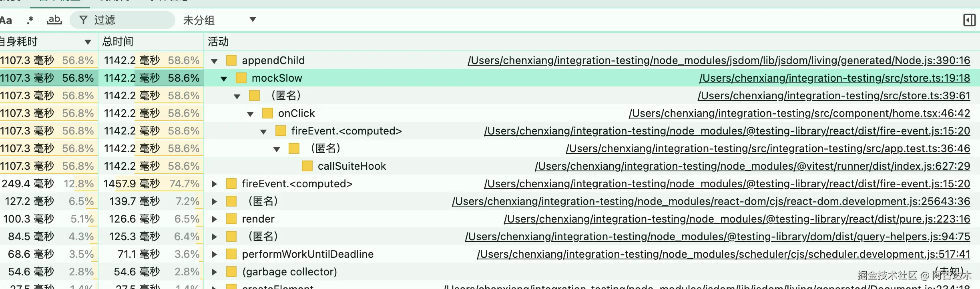The image size is (980, 289).
Task: Click yellow icon beside performWorkUntilDeadline
Action: [x=231, y=254]
